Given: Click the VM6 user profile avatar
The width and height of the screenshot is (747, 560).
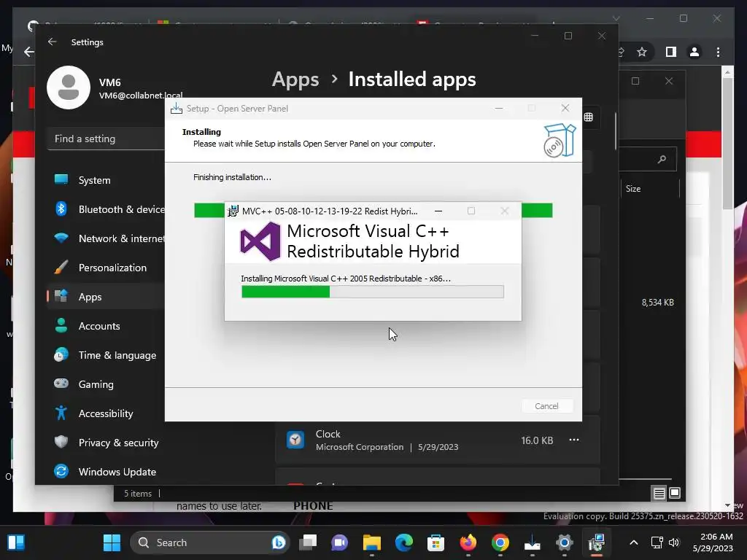Looking at the screenshot, I should tap(69, 87).
